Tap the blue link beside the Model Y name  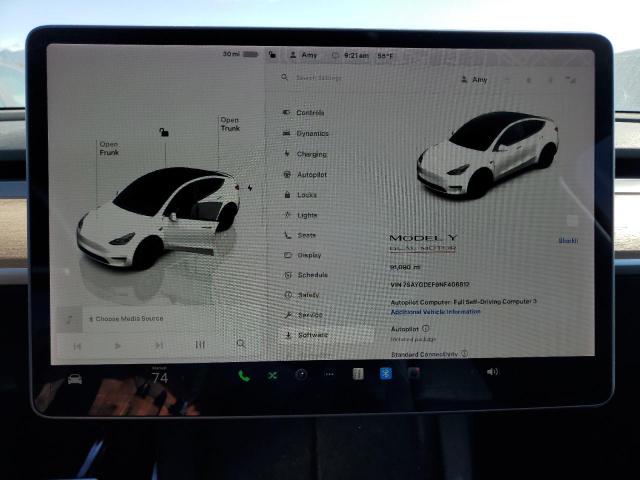(x=568, y=240)
